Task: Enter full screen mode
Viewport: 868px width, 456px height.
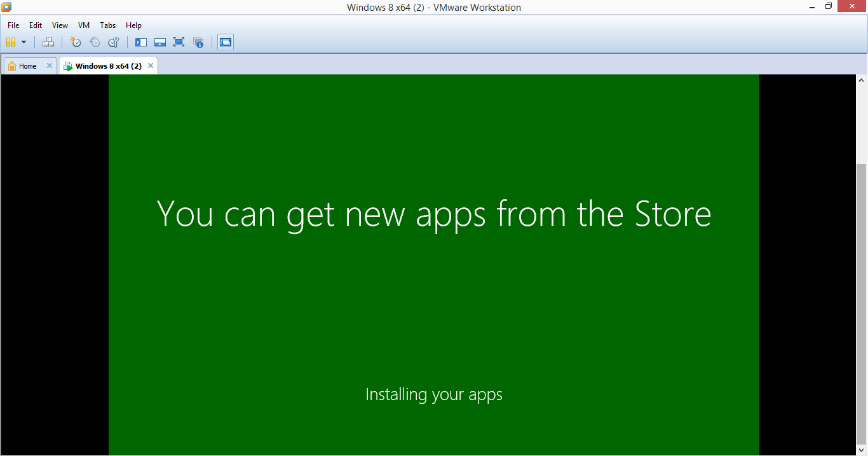Action: (x=179, y=42)
